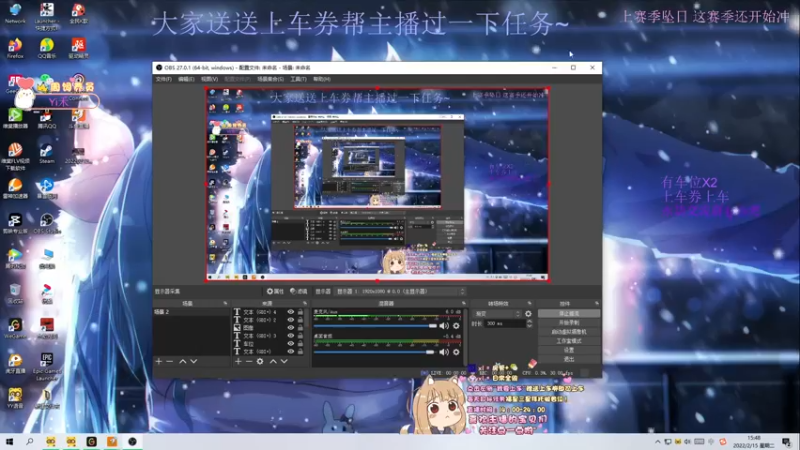Open the Windows Start menu

9,442
